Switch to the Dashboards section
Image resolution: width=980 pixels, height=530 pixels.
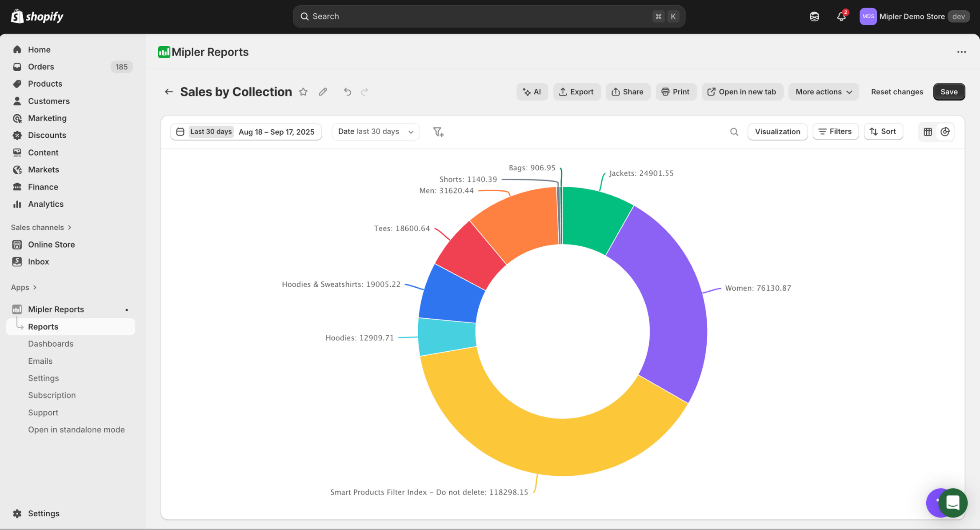coord(51,343)
